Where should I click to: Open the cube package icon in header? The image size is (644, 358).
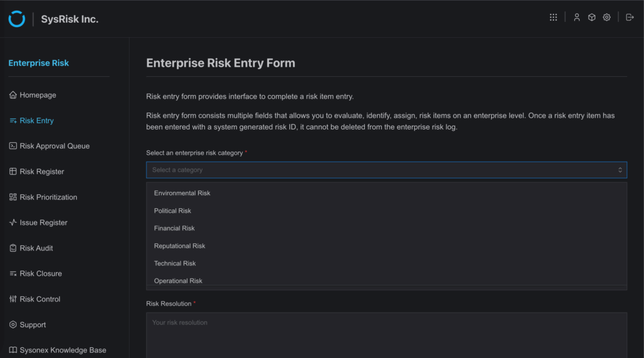pos(591,17)
